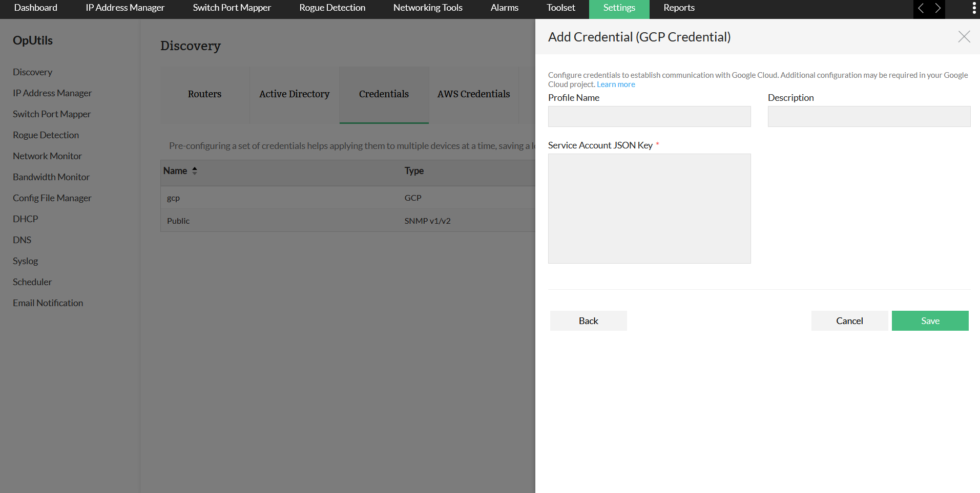Click the next navigation arrow in top bar

tap(937, 8)
